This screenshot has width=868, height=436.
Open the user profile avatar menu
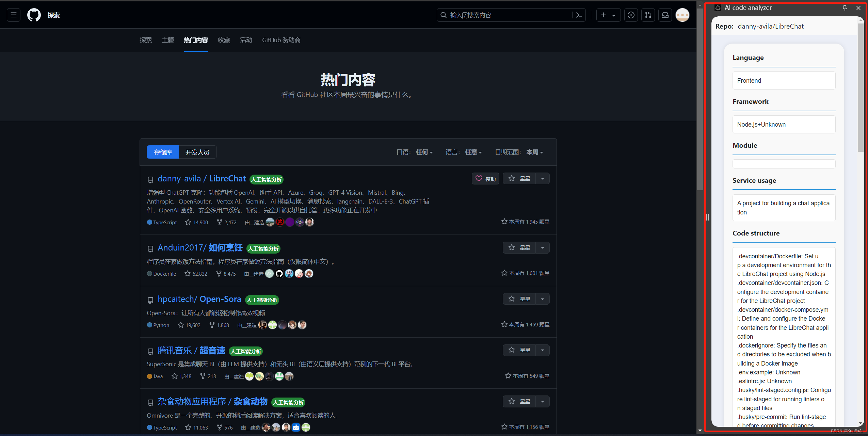pyautogui.click(x=682, y=15)
